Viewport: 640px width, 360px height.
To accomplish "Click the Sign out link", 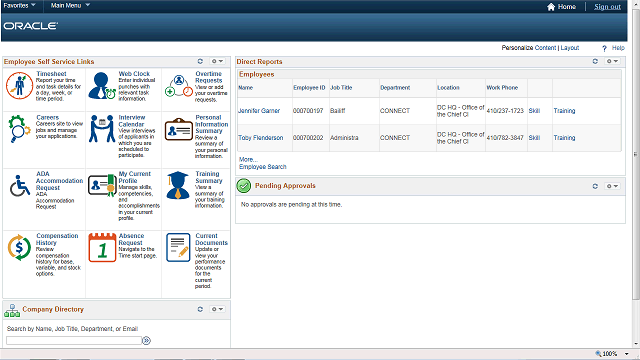I will 607,7.
